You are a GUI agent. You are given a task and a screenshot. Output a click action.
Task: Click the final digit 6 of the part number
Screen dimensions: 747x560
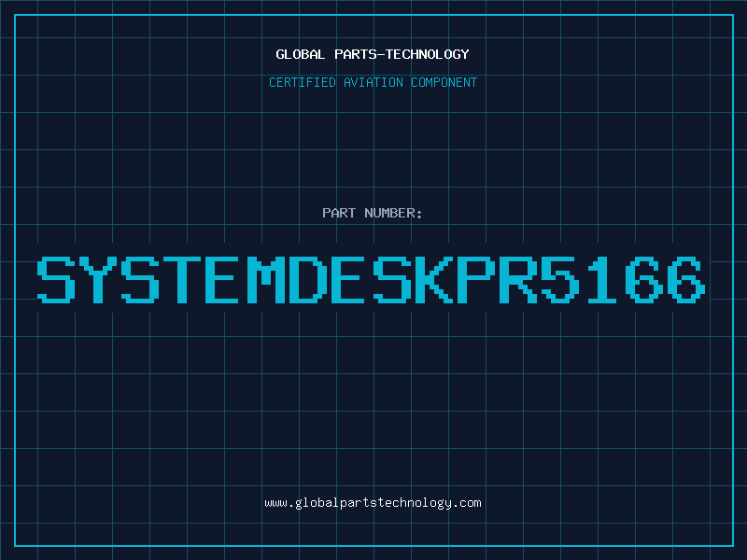[x=686, y=279]
